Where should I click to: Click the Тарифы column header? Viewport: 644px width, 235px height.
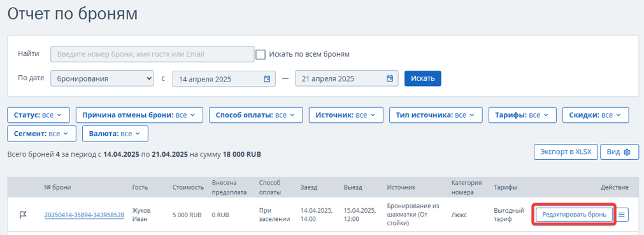coord(505,187)
